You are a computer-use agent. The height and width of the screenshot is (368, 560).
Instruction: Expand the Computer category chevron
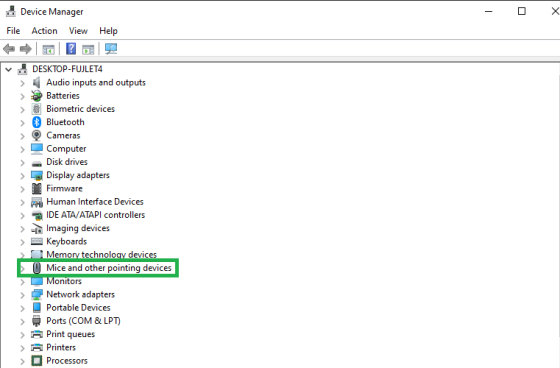point(22,149)
